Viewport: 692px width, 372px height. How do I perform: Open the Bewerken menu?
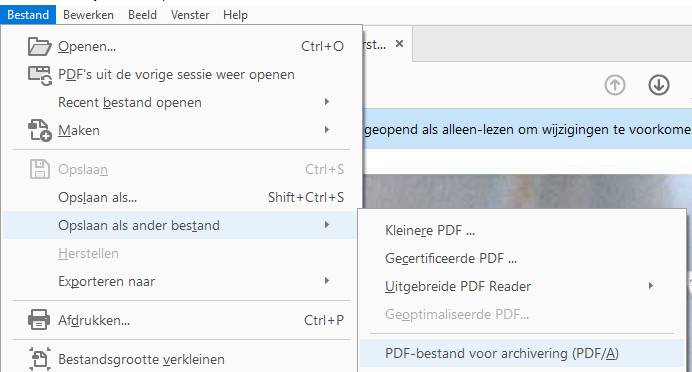[x=88, y=15]
